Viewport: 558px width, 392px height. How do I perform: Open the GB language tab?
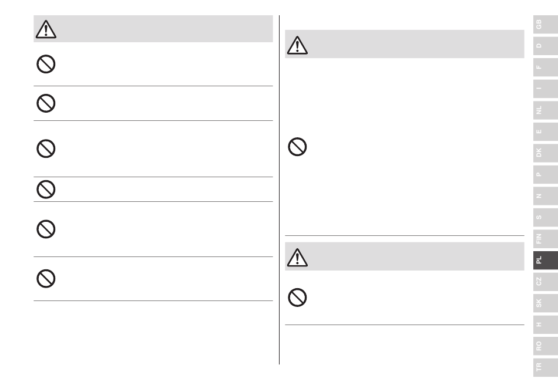pos(546,25)
